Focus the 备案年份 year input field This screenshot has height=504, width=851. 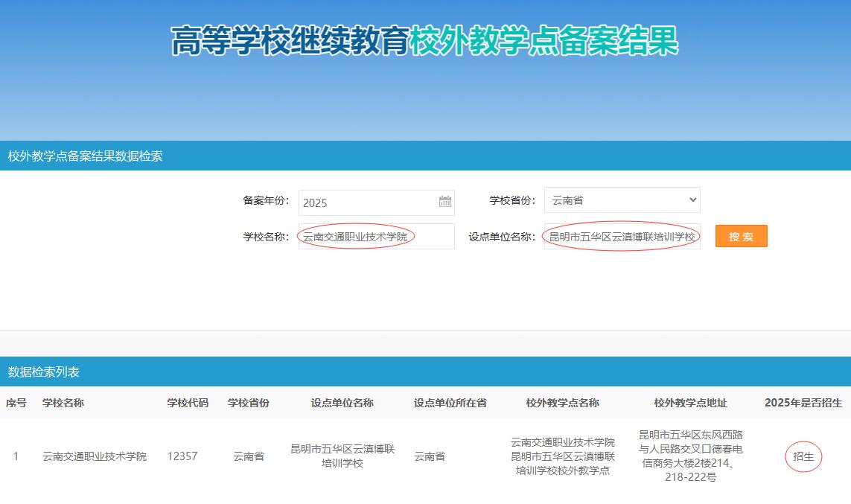point(367,202)
